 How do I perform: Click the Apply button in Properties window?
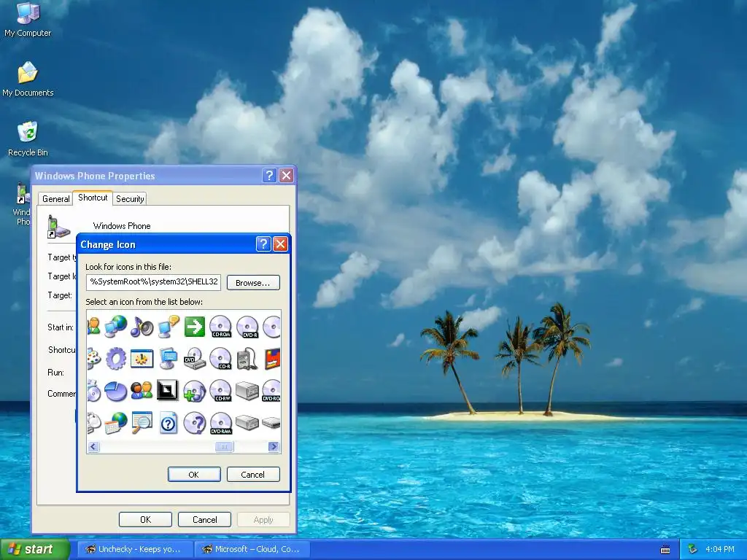(263, 519)
